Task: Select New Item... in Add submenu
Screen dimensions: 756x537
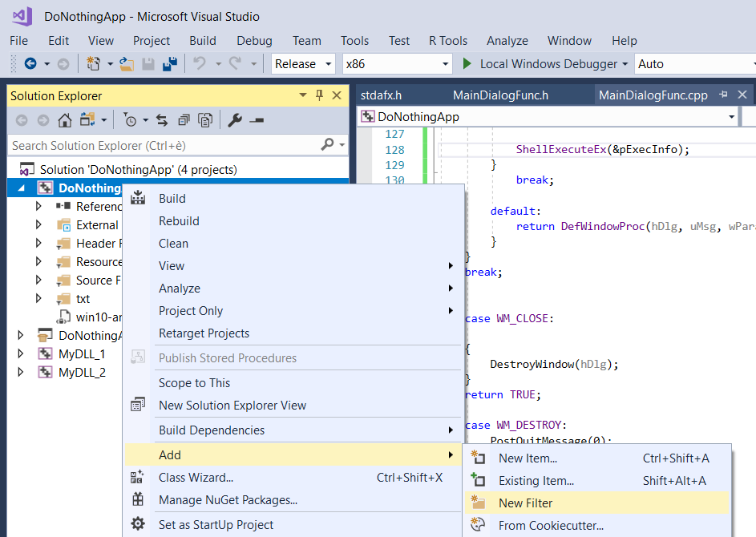Action: click(597, 458)
